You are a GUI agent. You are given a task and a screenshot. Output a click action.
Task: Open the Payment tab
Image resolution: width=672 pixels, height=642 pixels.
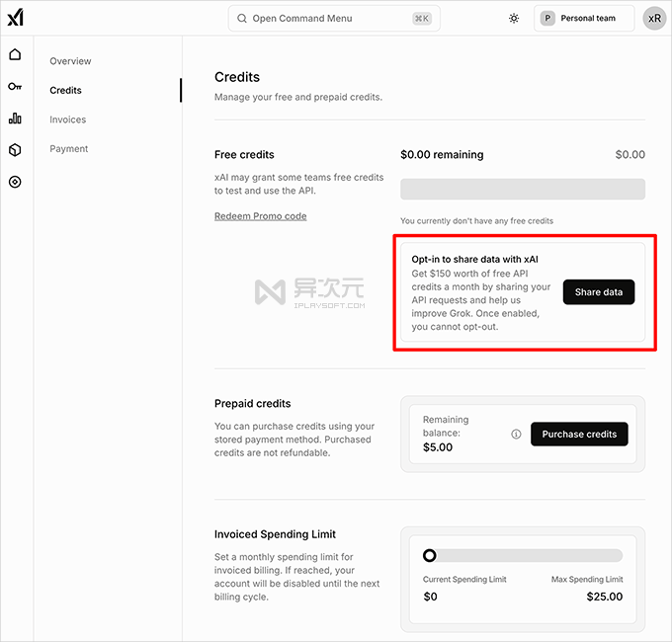[68, 148]
